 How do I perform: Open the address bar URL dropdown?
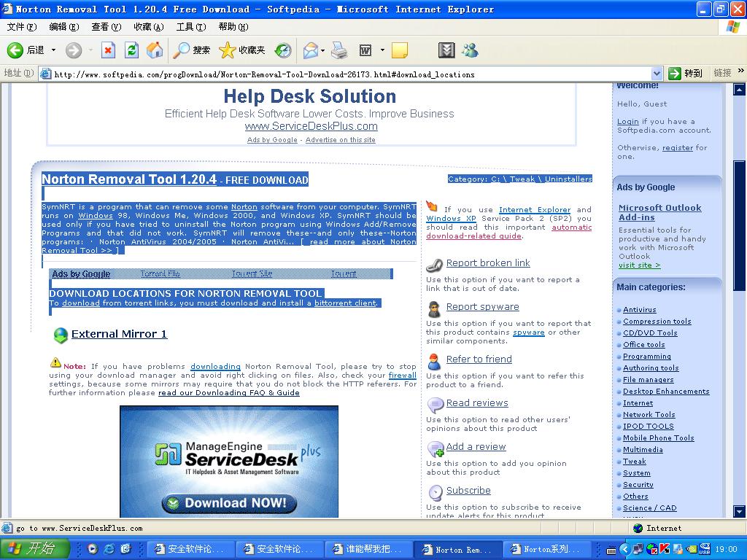click(657, 74)
